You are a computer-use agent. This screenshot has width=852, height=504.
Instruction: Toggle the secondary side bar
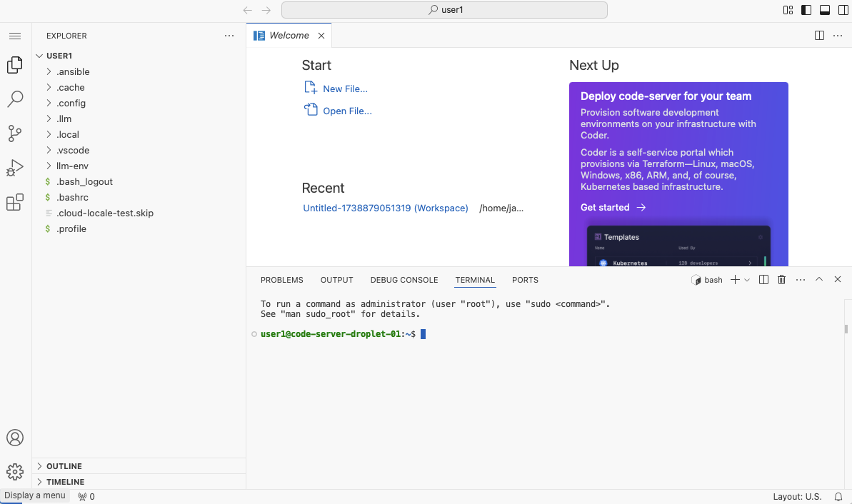pyautogui.click(x=843, y=10)
